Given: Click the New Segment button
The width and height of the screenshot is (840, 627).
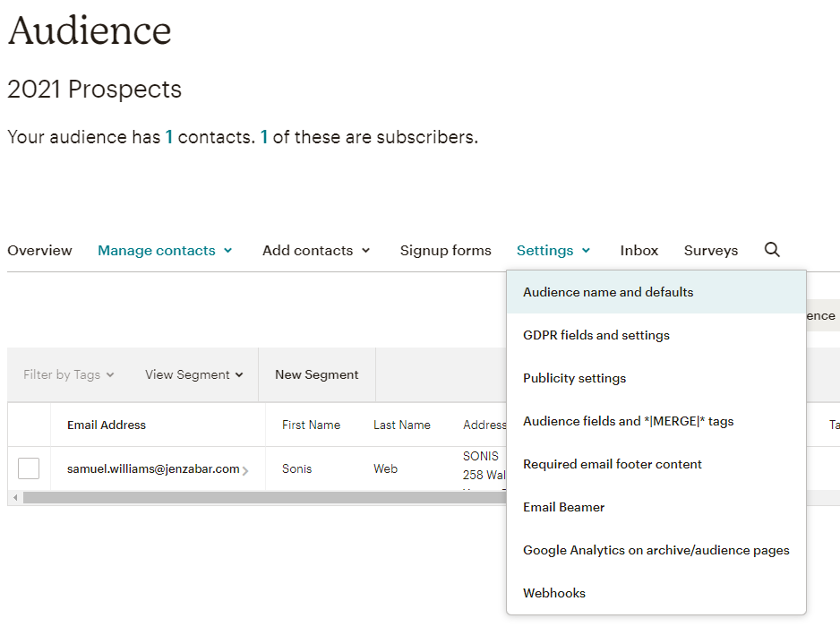Looking at the screenshot, I should (x=316, y=374).
